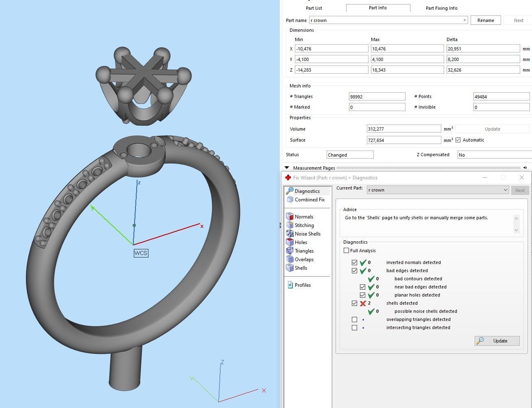Open the Current Part dropdown

point(505,190)
